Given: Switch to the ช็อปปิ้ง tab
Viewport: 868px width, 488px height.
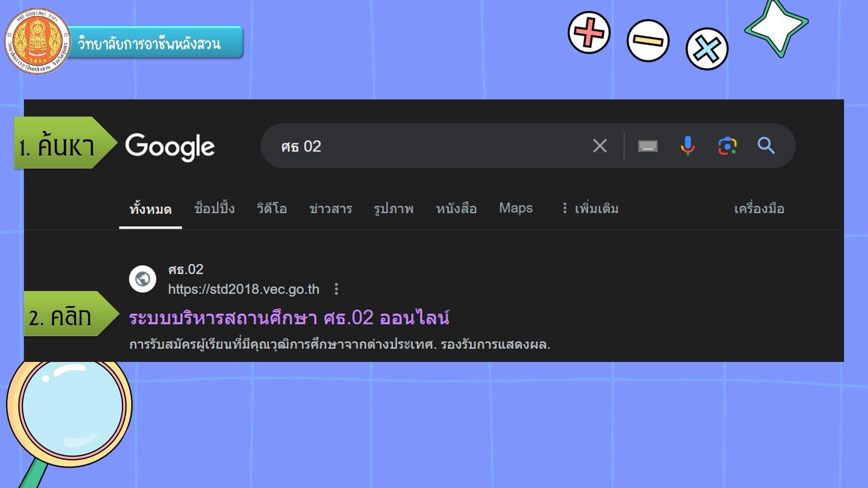Looking at the screenshot, I should pos(214,208).
